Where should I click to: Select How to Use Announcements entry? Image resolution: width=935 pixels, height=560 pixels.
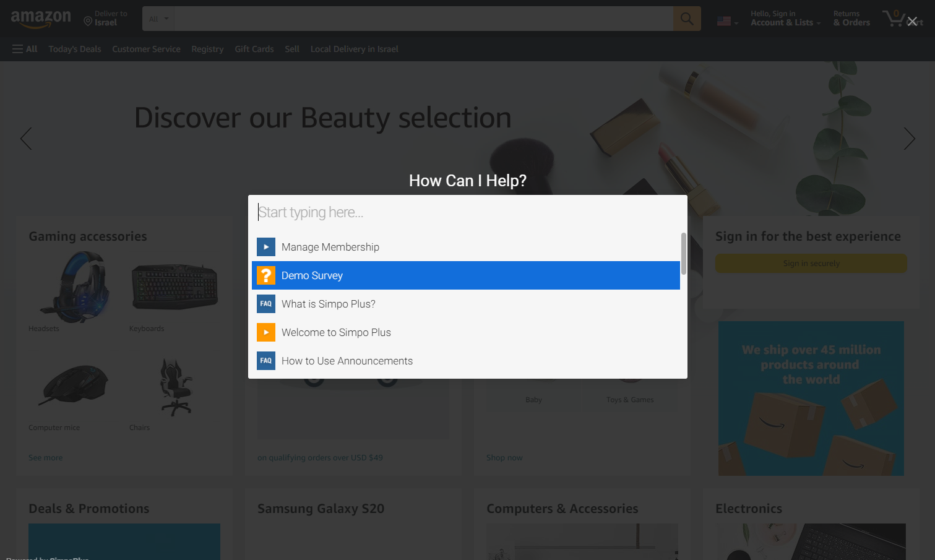pos(466,361)
